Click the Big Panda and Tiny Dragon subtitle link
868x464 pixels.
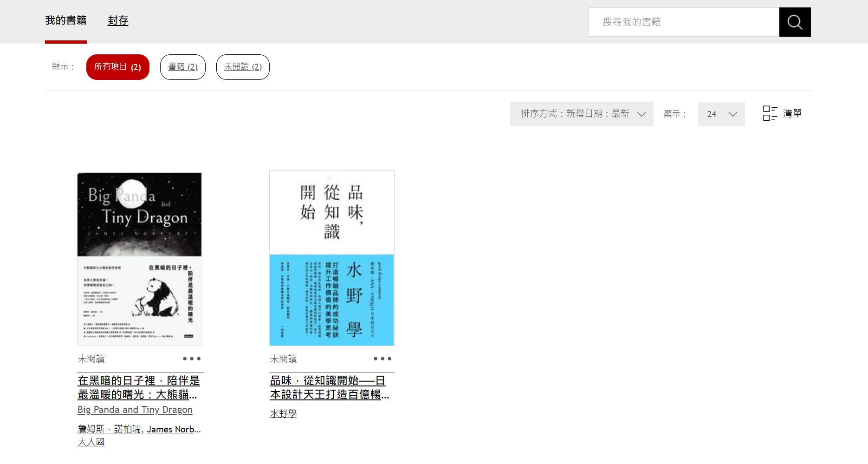(135, 410)
